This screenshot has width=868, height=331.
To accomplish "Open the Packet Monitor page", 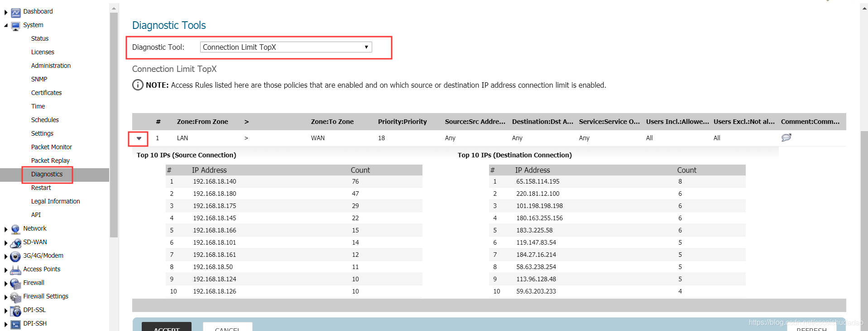I will 52,147.
